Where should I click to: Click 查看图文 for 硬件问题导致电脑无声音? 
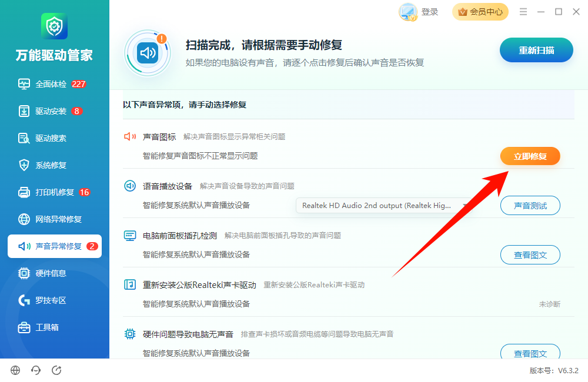tap(530, 353)
